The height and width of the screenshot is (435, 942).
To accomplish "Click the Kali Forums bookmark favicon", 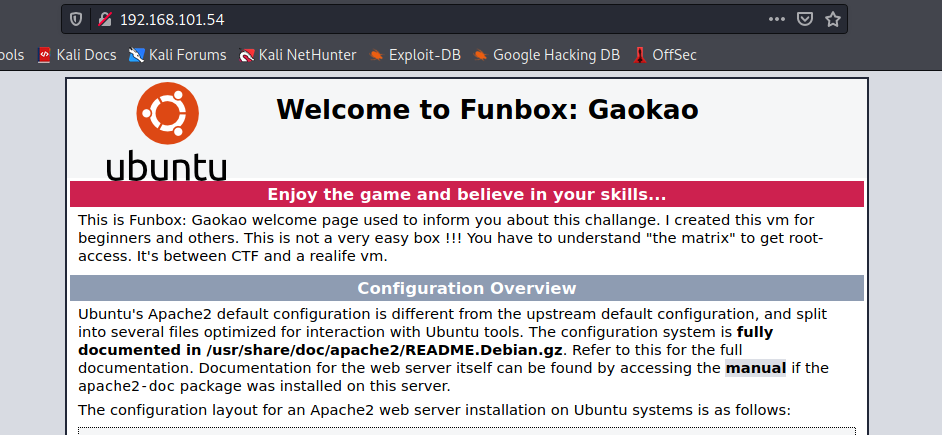I will [136, 55].
